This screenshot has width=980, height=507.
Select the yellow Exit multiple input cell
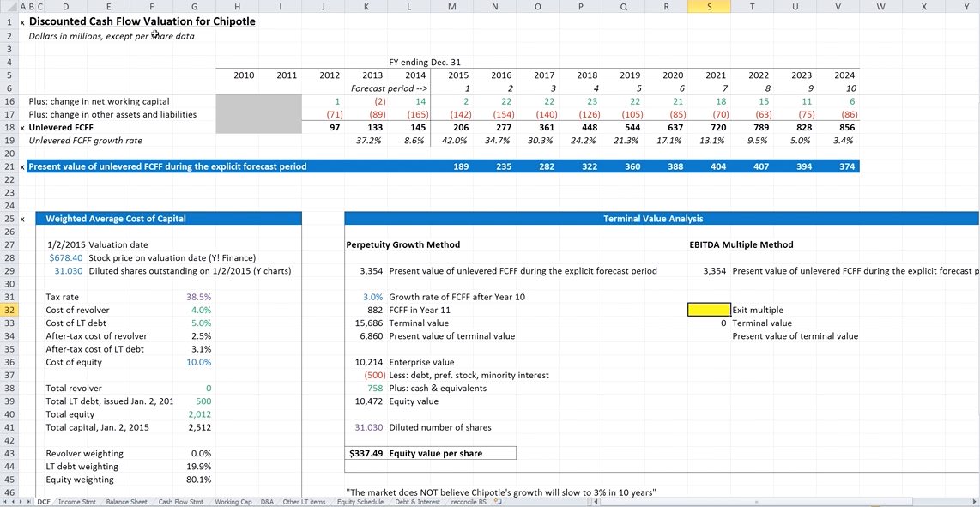709,310
